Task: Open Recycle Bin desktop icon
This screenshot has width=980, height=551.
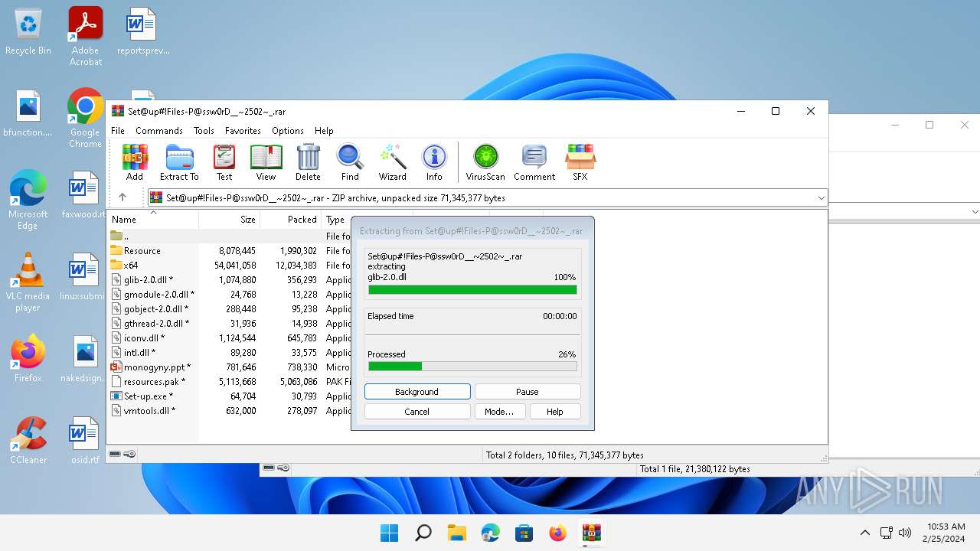Action: 28,32
